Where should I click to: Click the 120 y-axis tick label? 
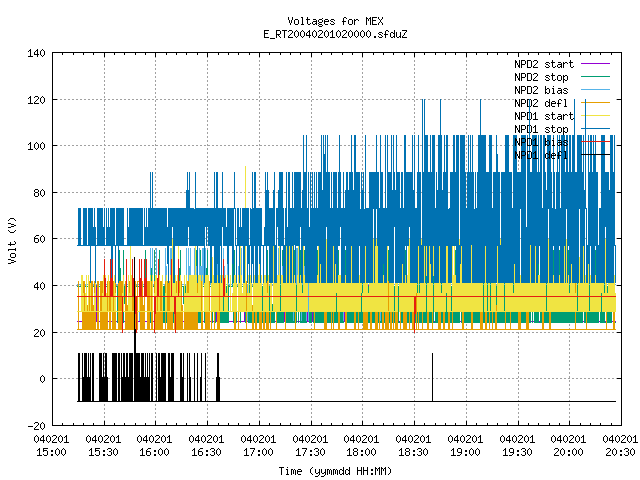[x=36, y=100]
